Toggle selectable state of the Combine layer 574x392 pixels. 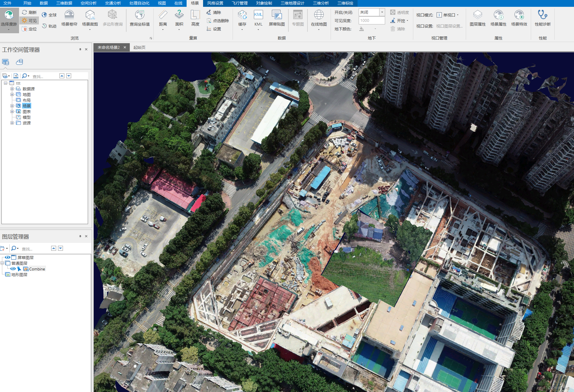pos(19,269)
